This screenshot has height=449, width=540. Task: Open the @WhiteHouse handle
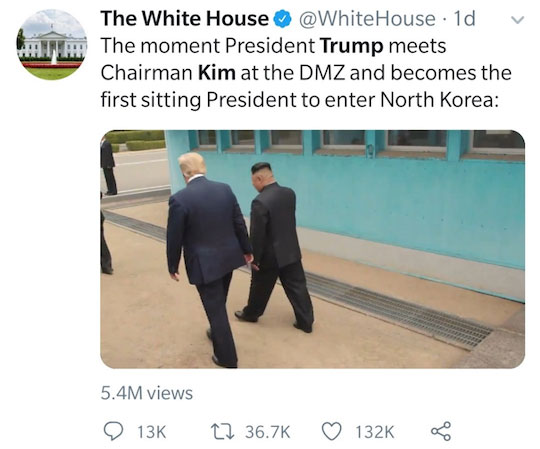[x=367, y=19]
